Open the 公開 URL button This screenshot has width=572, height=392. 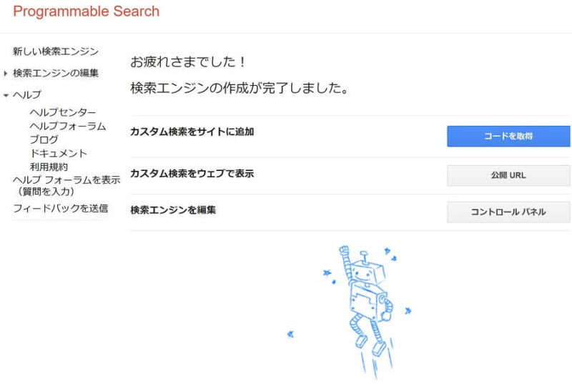click(x=508, y=175)
